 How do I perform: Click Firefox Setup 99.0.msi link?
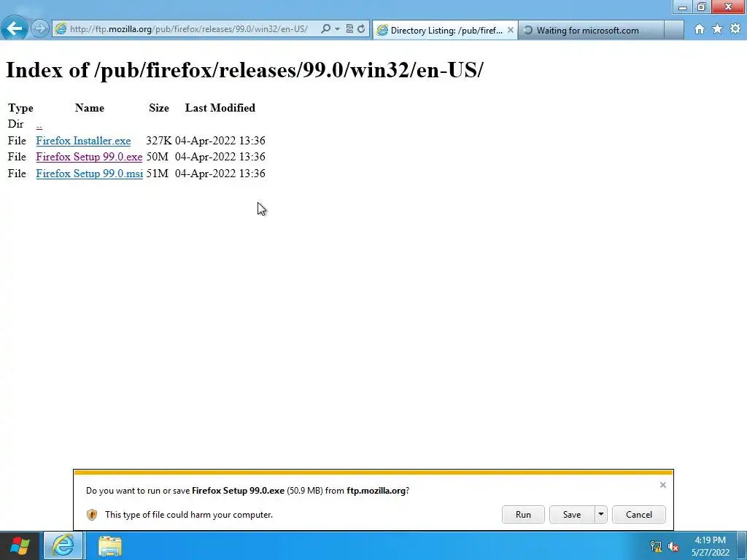90,174
